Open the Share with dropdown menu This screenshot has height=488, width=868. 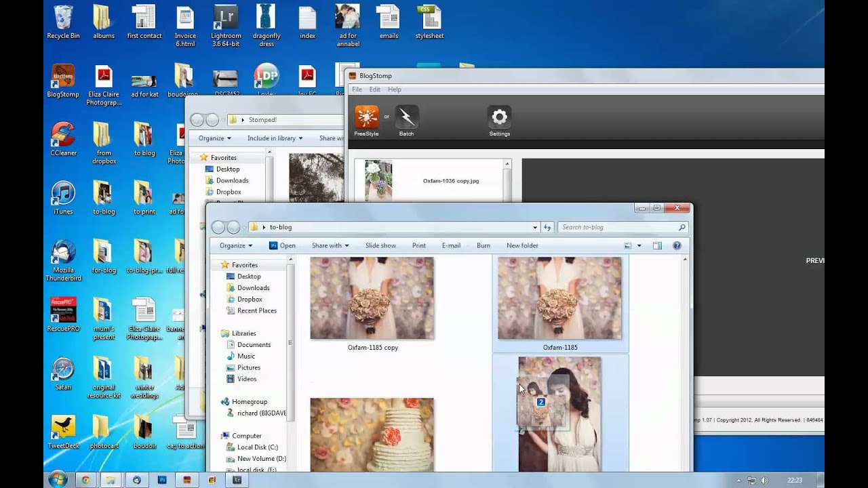pos(330,245)
